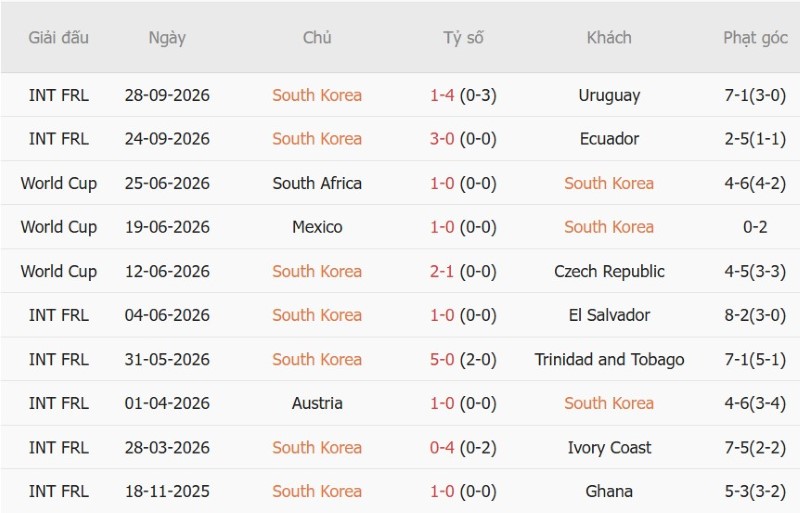Open the Uruguay team link
The image size is (800, 513).
pyautogui.click(x=609, y=95)
